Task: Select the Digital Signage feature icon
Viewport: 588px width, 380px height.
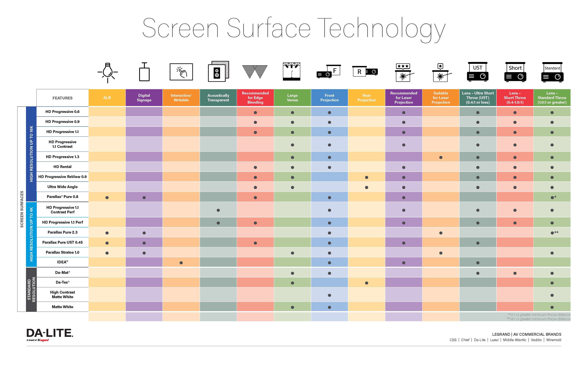Action: point(144,73)
